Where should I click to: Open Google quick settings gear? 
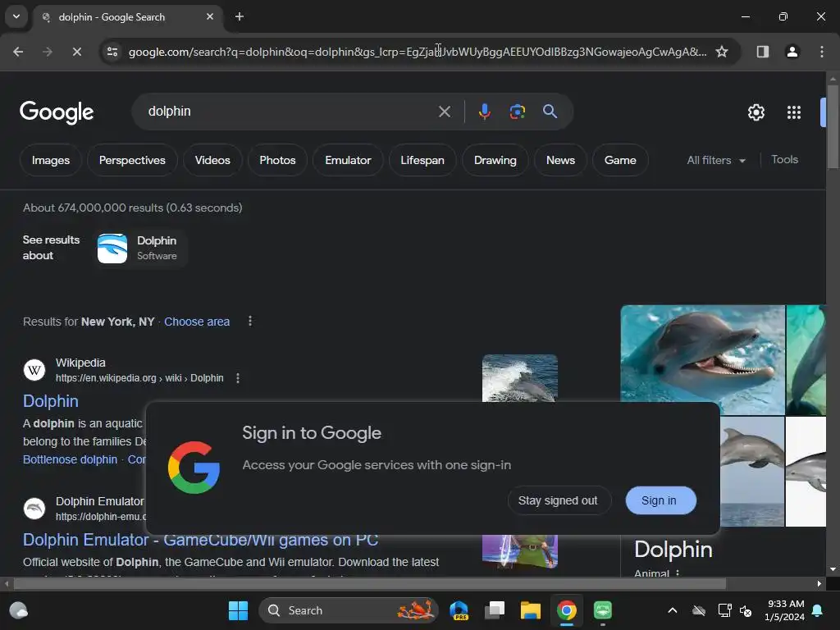click(x=756, y=112)
